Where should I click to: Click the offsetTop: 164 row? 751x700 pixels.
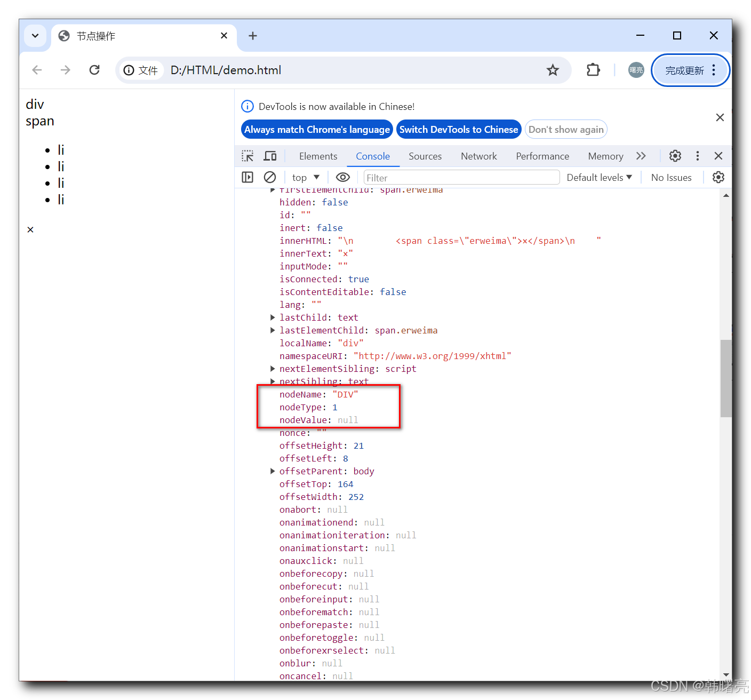316,484
